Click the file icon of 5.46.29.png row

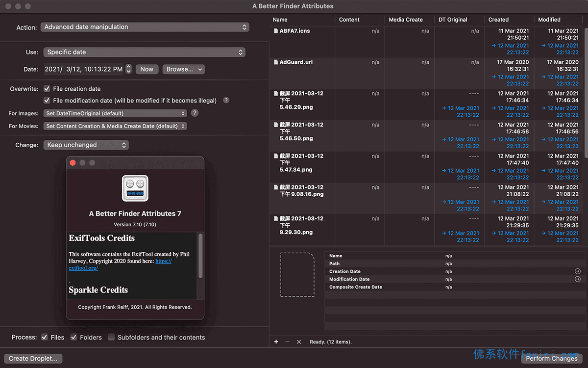click(x=275, y=94)
